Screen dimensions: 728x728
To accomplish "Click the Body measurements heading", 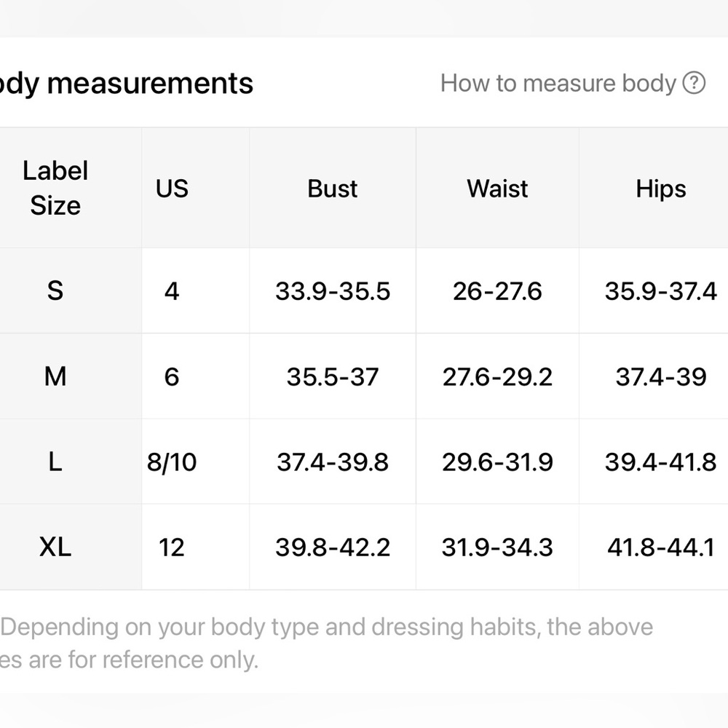I will (x=127, y=83).
